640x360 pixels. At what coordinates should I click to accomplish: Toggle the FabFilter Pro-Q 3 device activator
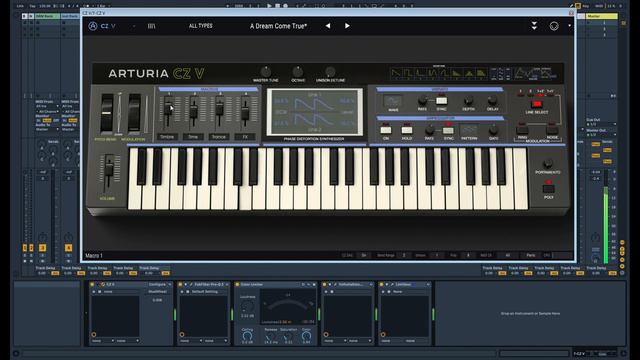point(180,284)
